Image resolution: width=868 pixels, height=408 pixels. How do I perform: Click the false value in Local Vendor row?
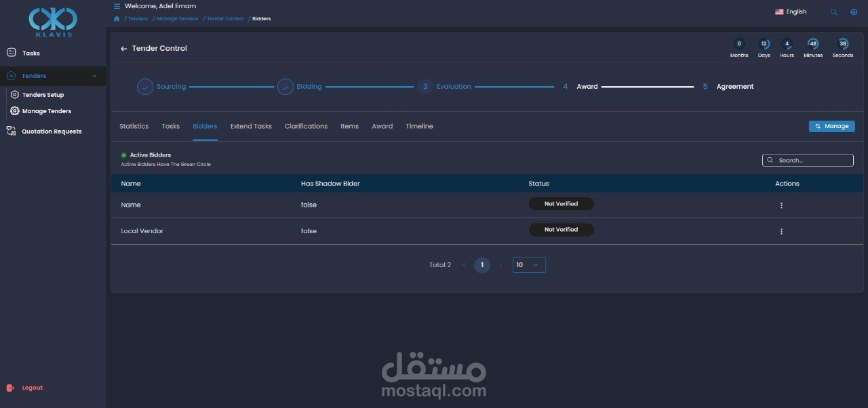pyautogui.click(x=309, y=231)
